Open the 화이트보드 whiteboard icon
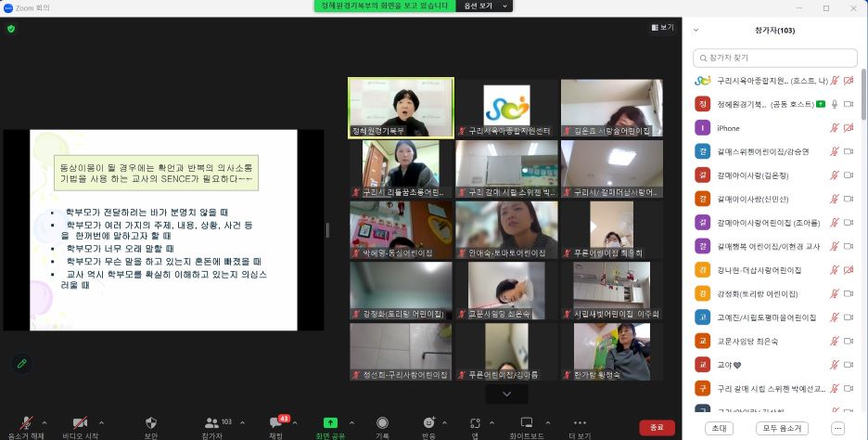The height and width of the screenshot is (440, 868). [x=527, y=422]
